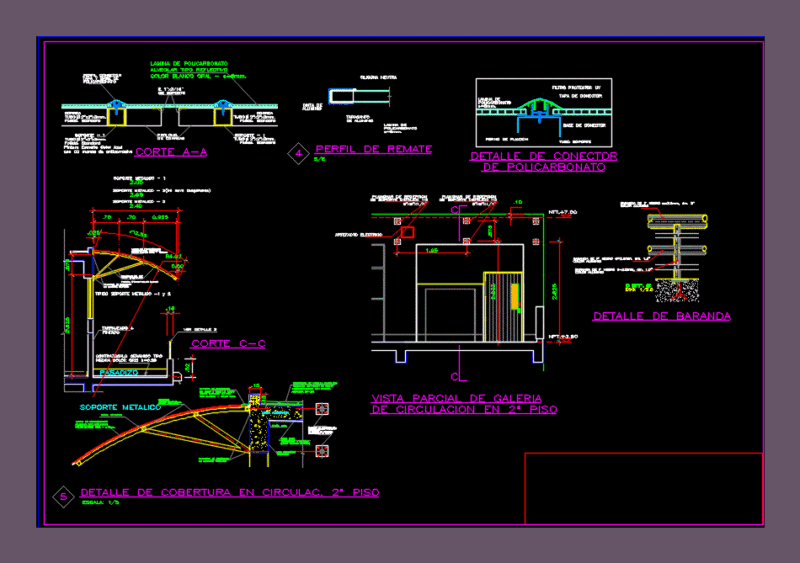Click the upper "C" section cut marker
The image size is (800, 563).
[x=455, y=210]
